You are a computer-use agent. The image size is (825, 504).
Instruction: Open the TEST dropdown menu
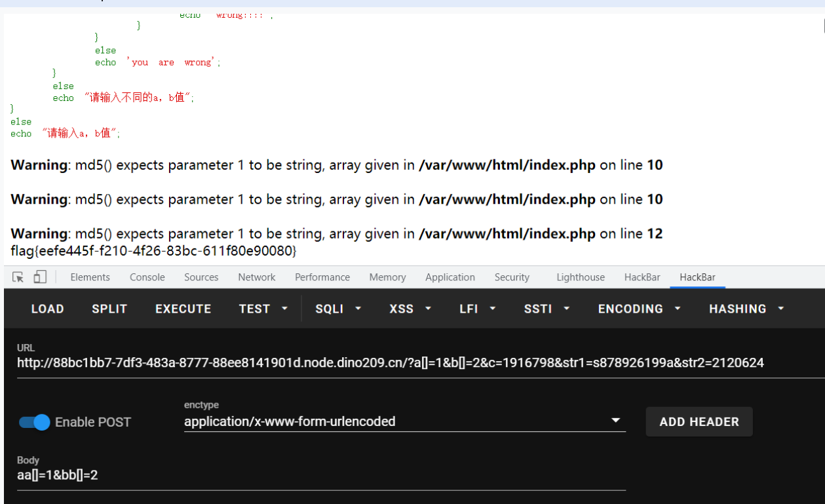(263, 309)
